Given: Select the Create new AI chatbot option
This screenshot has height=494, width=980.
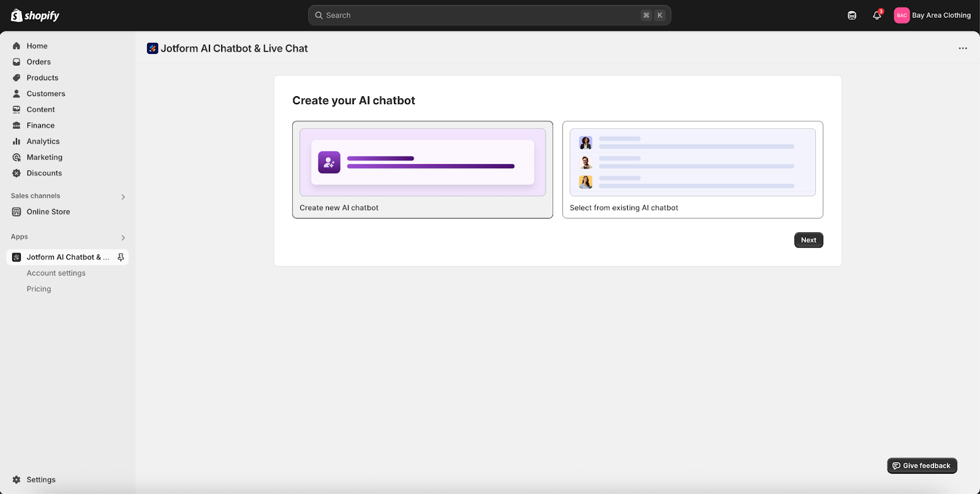Looking at the screenshot, I should [x=423, y=170].
